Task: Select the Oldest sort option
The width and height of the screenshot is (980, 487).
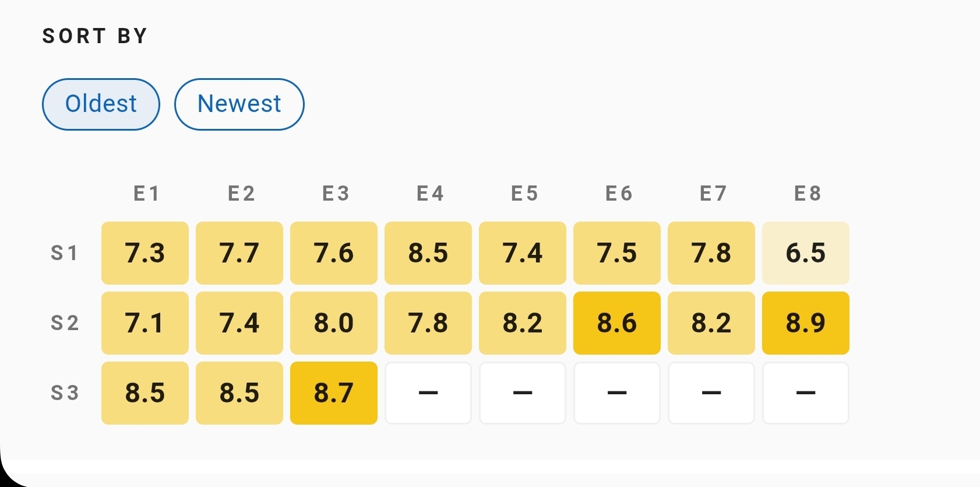Action: pos(101,104)
